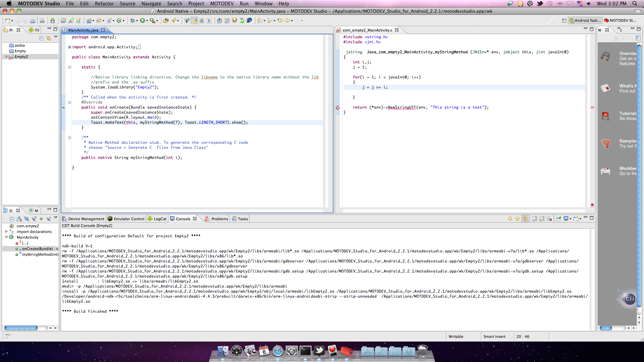Select myStringMethod(int) in the Outline
Viewport: 644px width, 362px height.
(x=40, y=254)
